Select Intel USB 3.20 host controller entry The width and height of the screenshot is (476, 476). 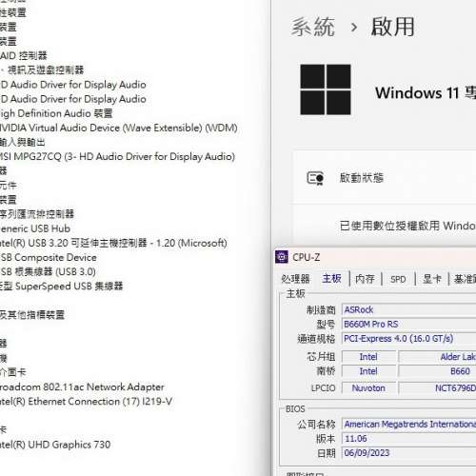(113, 243)
